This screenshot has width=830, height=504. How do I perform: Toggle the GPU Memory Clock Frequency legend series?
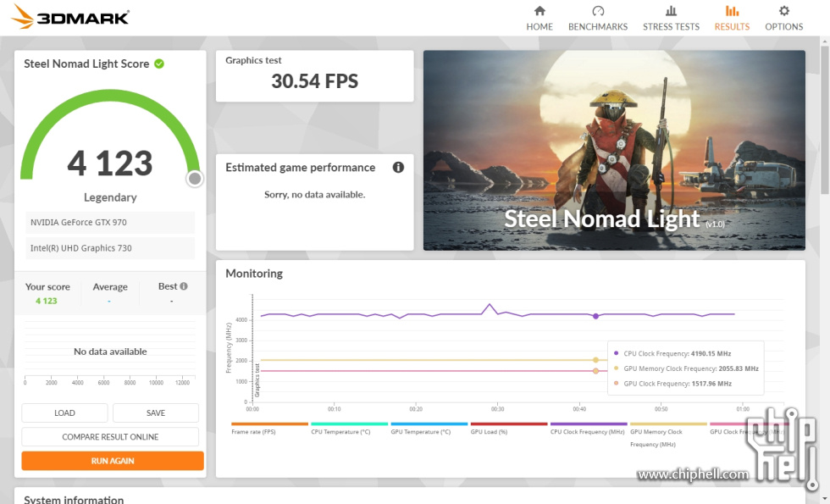pos(668,435)
